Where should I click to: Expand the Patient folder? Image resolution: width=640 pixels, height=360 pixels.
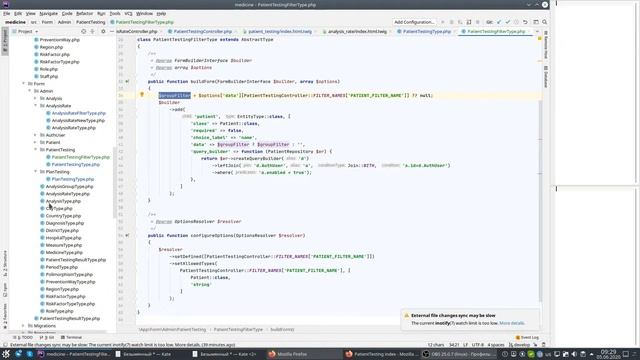(36, 142)
